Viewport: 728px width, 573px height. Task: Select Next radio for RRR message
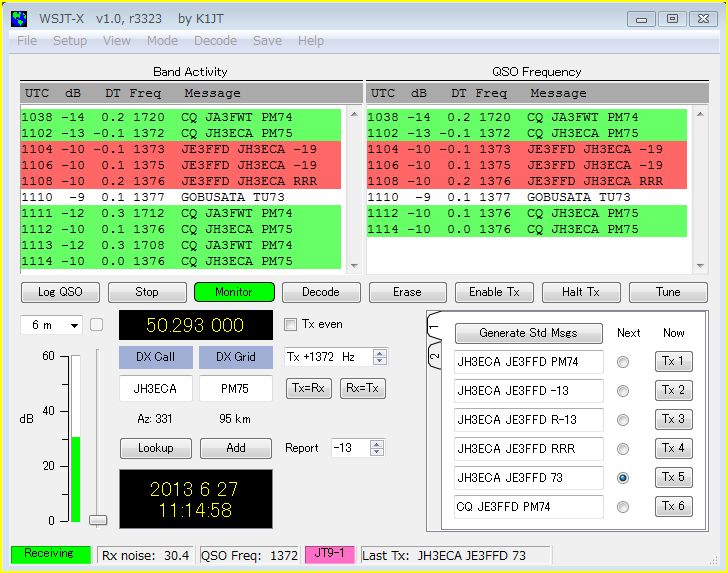[623, 449]
